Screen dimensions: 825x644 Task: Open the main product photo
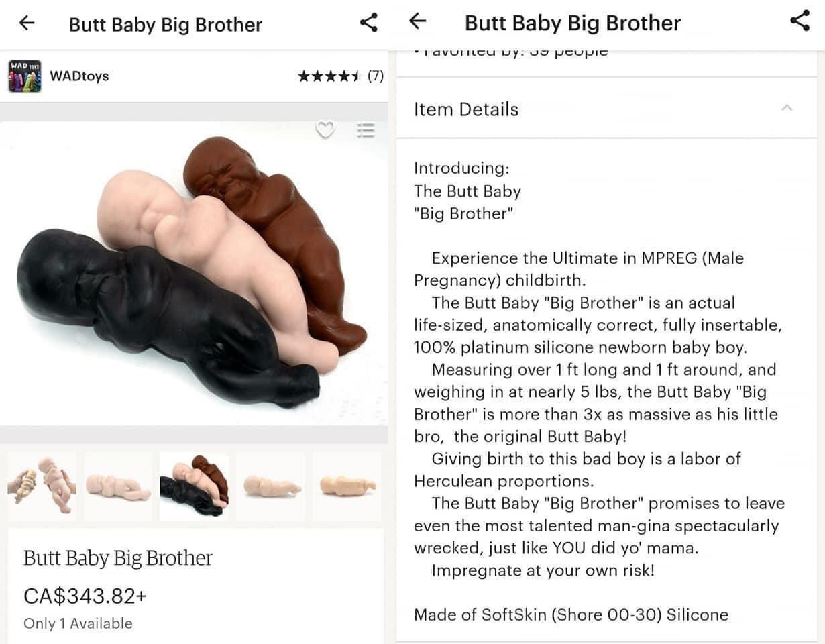[x=193, y=273]
